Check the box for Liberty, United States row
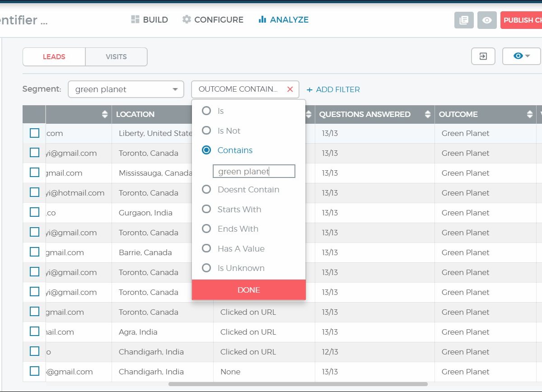The height and width of the screenshot is (392, 542). (x=34, y=133)
